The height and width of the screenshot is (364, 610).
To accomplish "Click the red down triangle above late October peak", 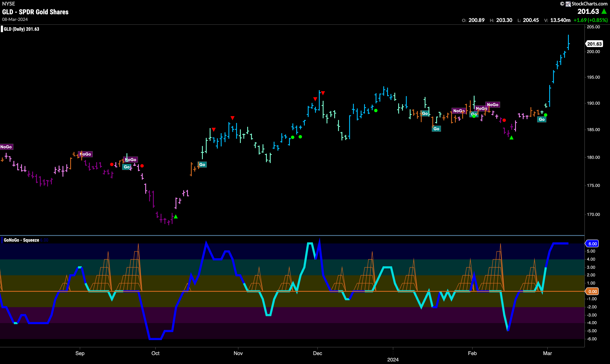I will pyautogui.click(x=232, y=118).
